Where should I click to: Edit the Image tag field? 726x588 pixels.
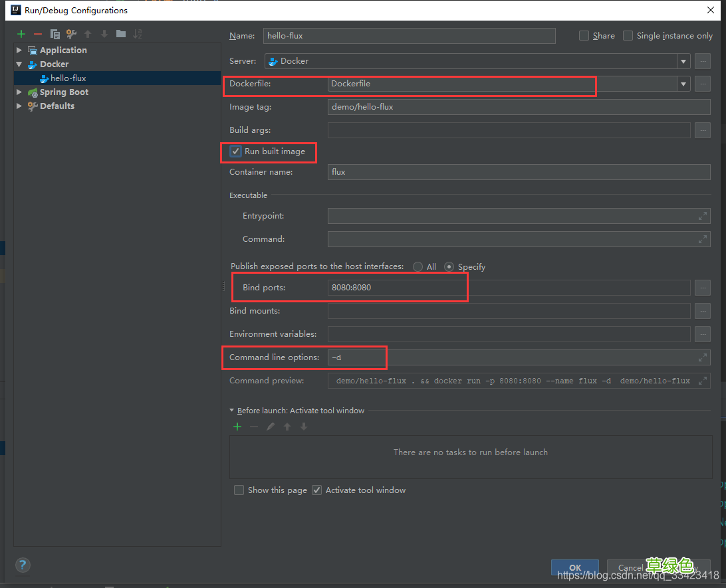pyautogui.click(x=519, y=107)
